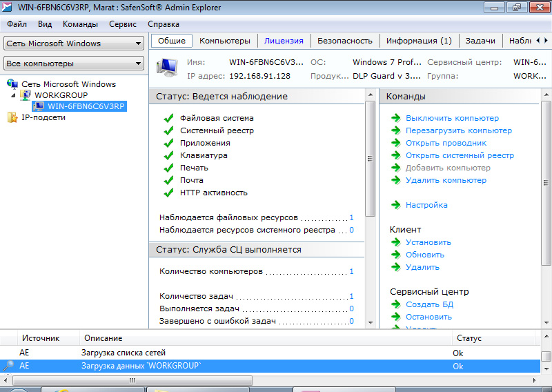This screenshot has height=392, width=552.
Task: Click the Описание column header
Action: click(x=266, y=338)
